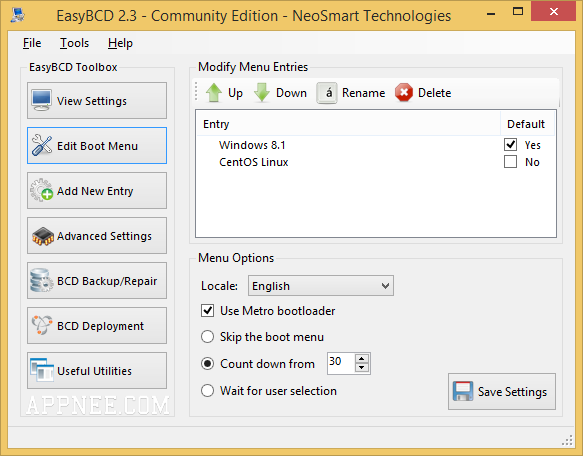Click the green Up arrow icon
Screen dimensions: 583x456
[x=214, y=92]
